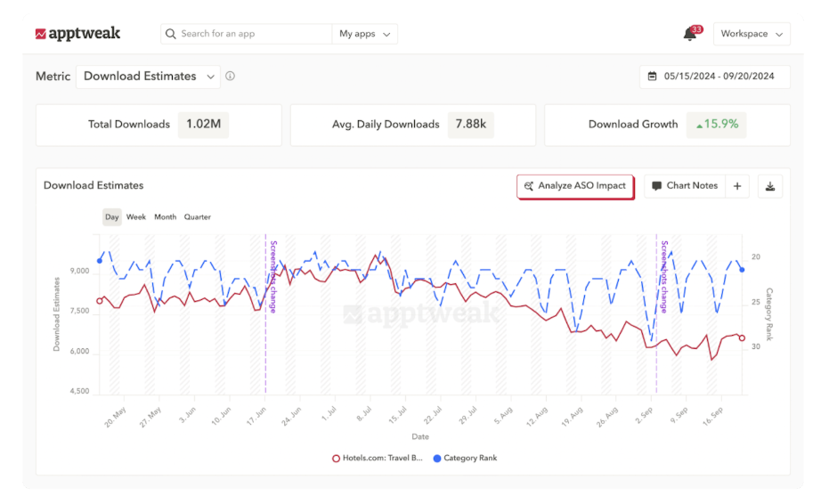Viewport: 821px width, 504px height.
Task: Download the chart using download icon
Action: coord(770,186)
